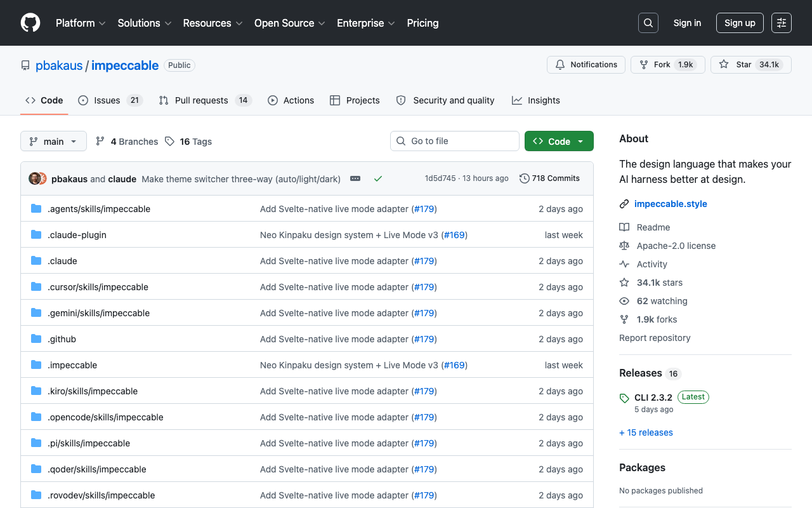The height and width of the screenshot is (508, 812).
Task: Switch to the Security and quality tab
Action: (445, 100)
